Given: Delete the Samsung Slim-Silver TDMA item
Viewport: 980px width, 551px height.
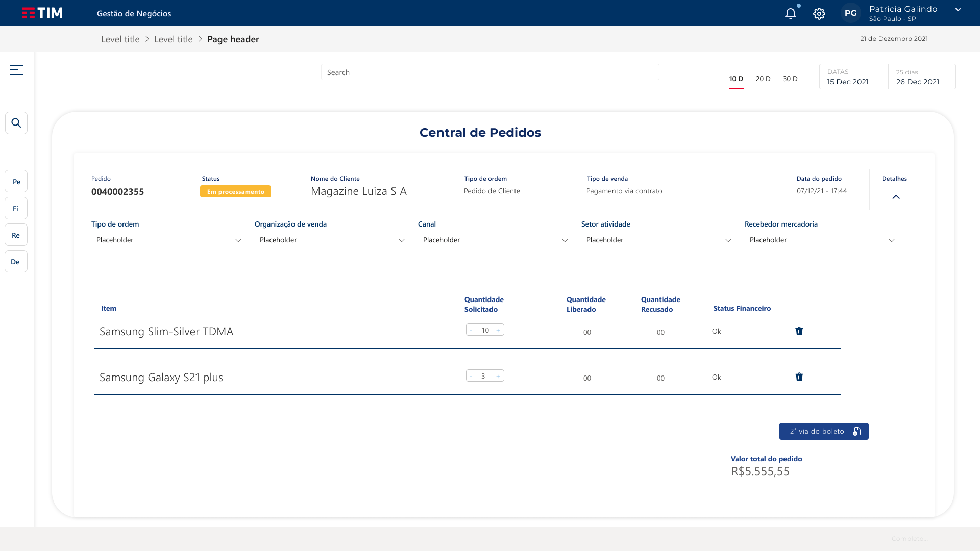Looking at the screenshot, I should coord(799,331).
